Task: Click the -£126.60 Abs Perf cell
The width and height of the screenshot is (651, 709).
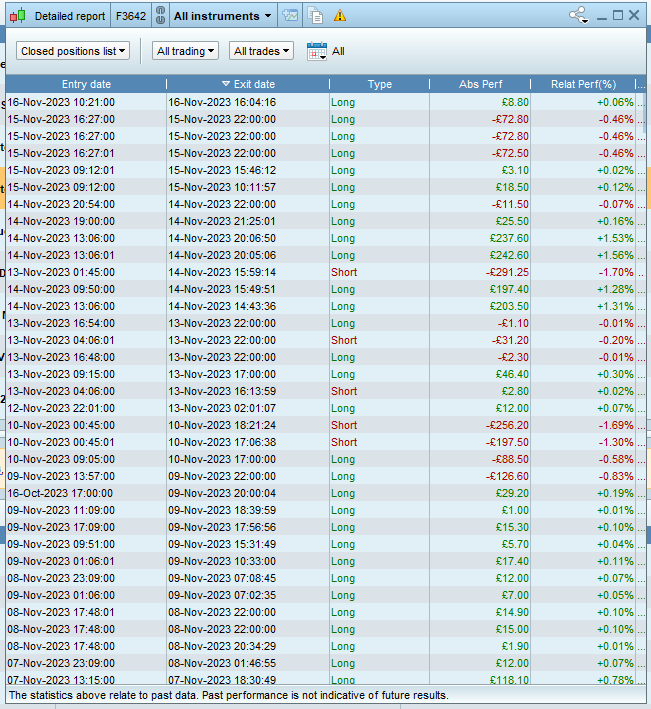Action: [507, 477]
